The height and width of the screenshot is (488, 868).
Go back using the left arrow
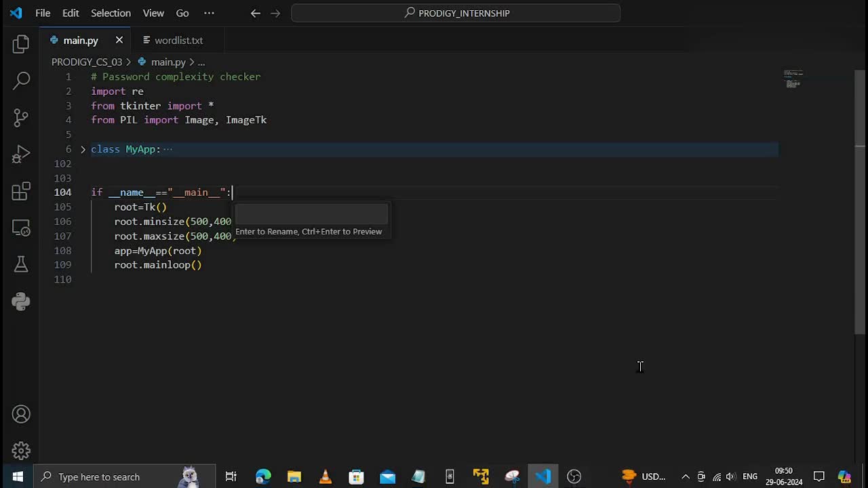coord(255,13)
